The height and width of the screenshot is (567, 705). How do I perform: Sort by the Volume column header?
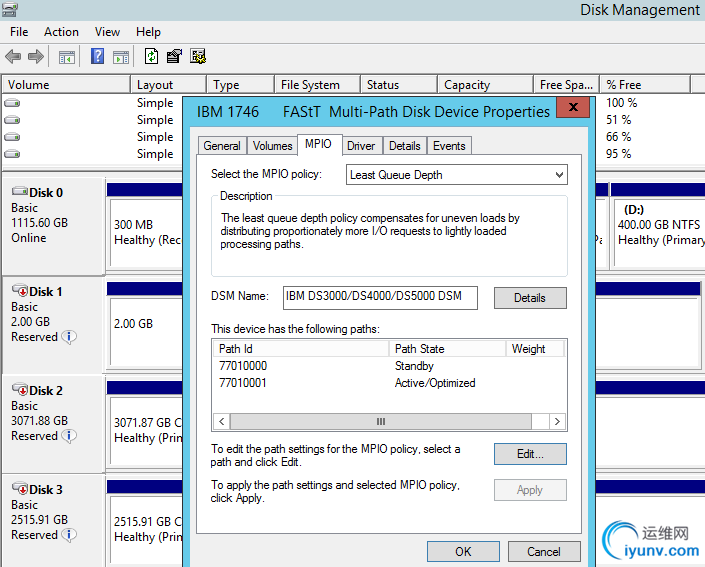coord(67,85)
